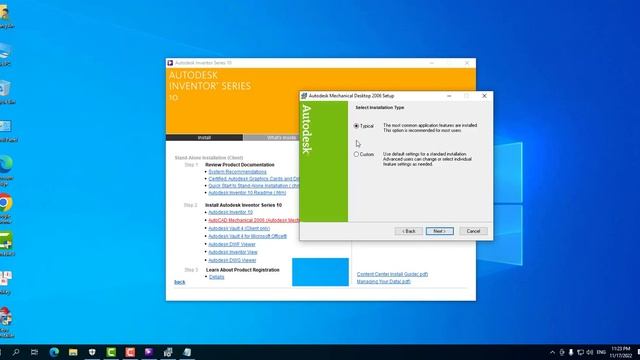Click Next in the Mechanical Desktop Setup

[x=440, y=231]
